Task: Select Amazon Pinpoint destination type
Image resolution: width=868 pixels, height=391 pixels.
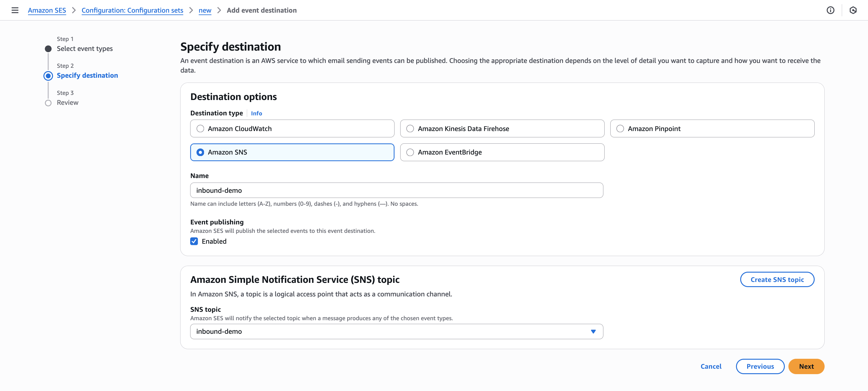Action: pyautogui.click(x=620, y=129)
